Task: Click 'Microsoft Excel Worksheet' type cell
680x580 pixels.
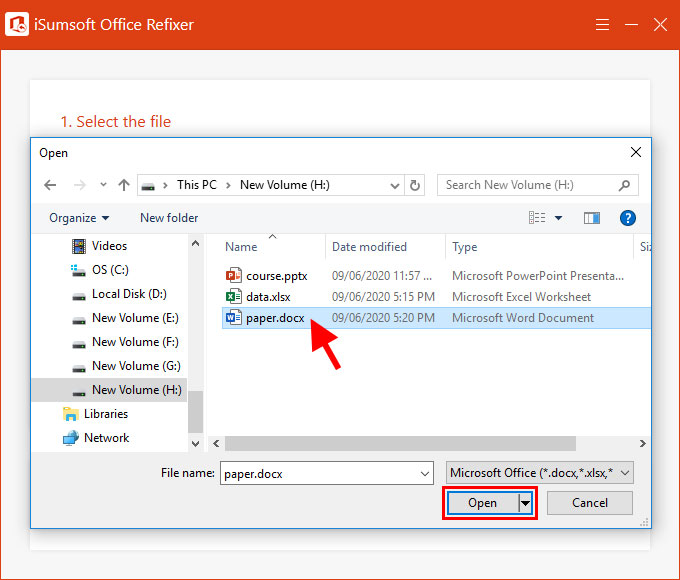Action: [521, 297]
